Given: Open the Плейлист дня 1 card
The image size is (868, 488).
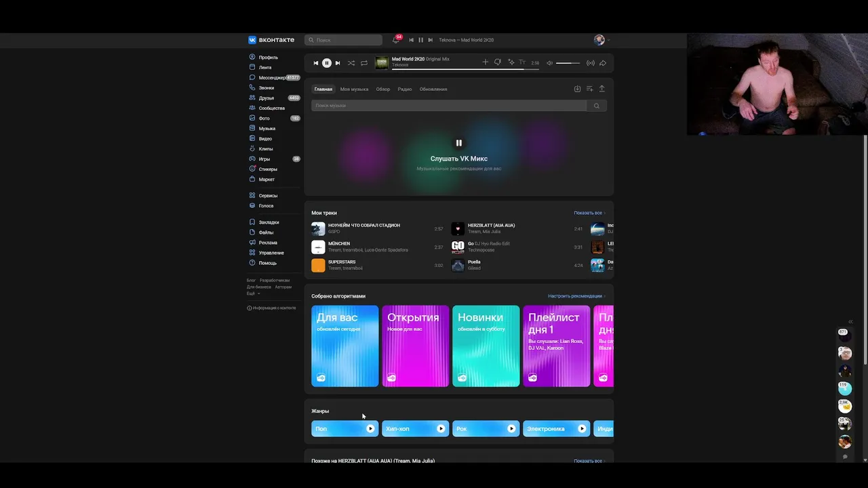Looking at the screenshot, I should click(x=557, y=346).
